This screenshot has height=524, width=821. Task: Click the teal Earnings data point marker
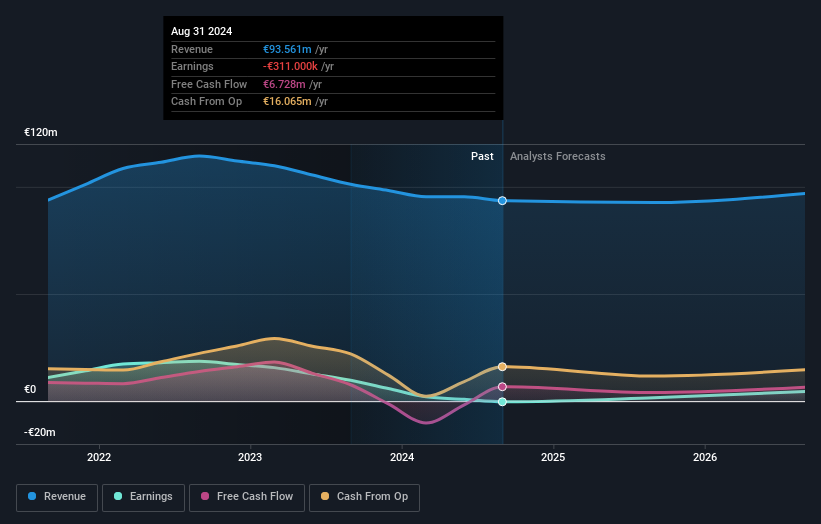click(x=502, y=402)
